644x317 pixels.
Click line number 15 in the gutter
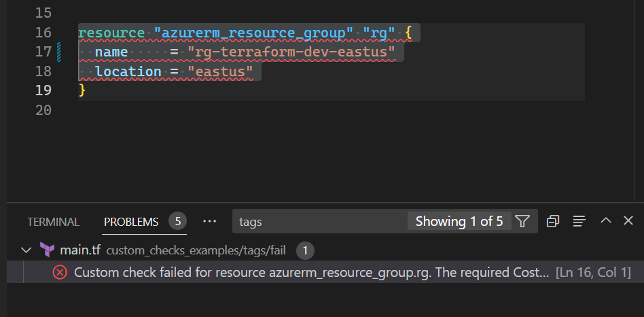(x=43, y=13)
